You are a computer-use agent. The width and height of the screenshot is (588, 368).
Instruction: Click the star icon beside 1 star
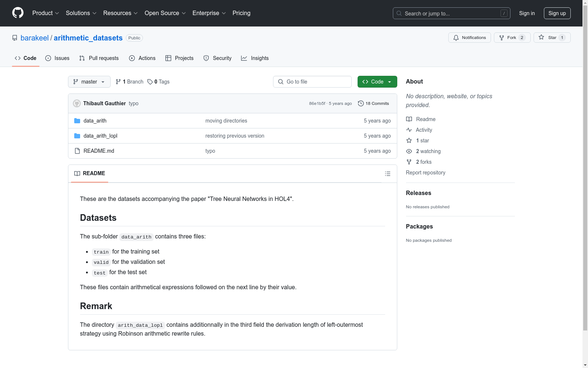(x=409, y=141)
